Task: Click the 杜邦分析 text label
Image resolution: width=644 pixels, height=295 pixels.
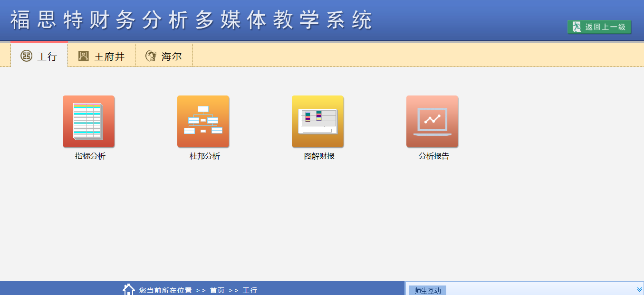Action: (205, 156)
